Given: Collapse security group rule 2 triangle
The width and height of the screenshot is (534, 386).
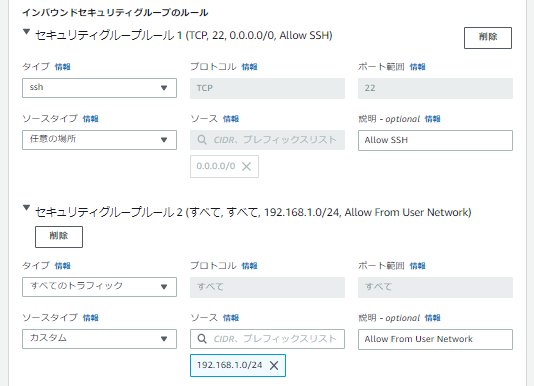Looking at the screenshot, I should coord(26,208).
